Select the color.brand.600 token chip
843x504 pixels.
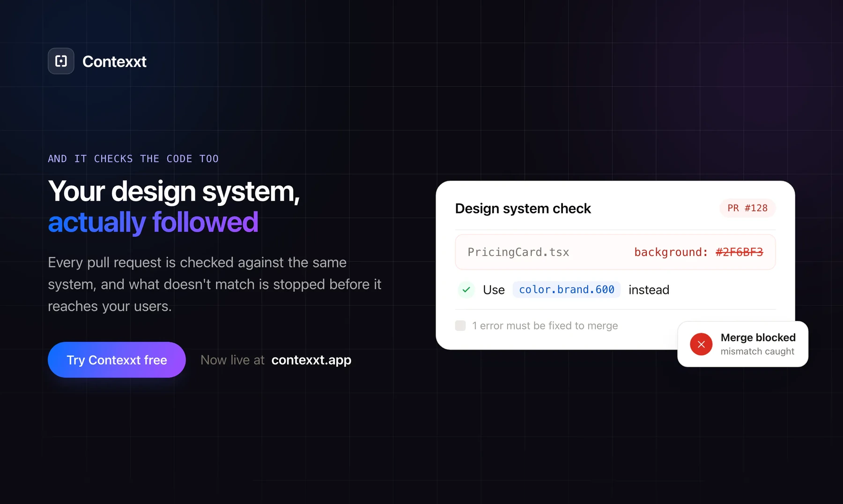click(567, 290)
